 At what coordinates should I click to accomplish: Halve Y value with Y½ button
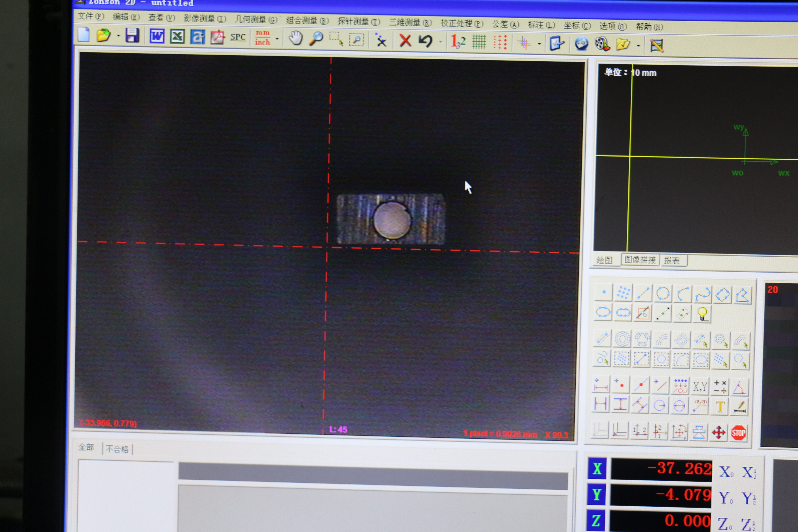tap(749, 499)
